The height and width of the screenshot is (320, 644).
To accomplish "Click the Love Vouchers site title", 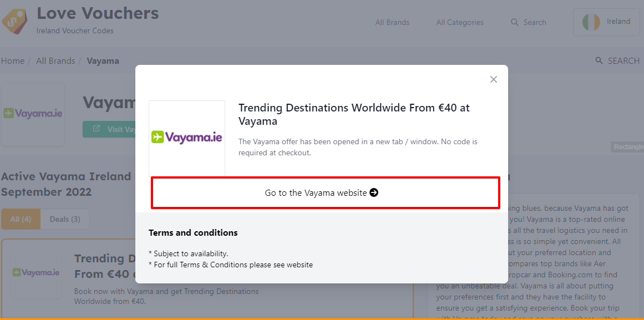I will (98, 13).
